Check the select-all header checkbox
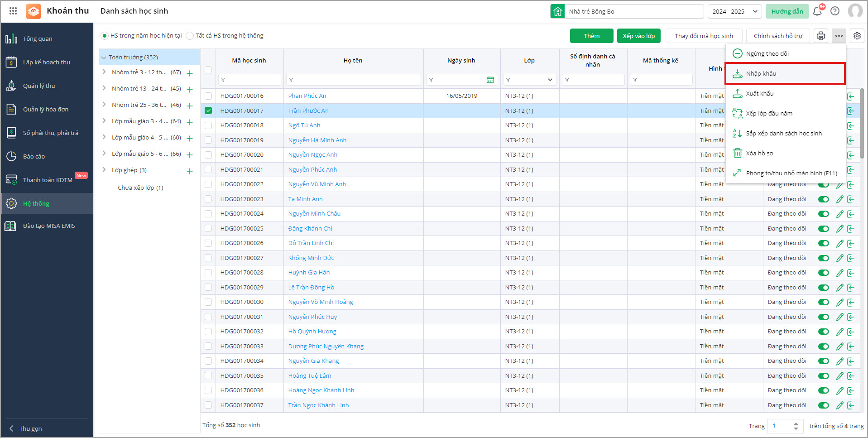 pyautogui.click(x=208, y=70)
